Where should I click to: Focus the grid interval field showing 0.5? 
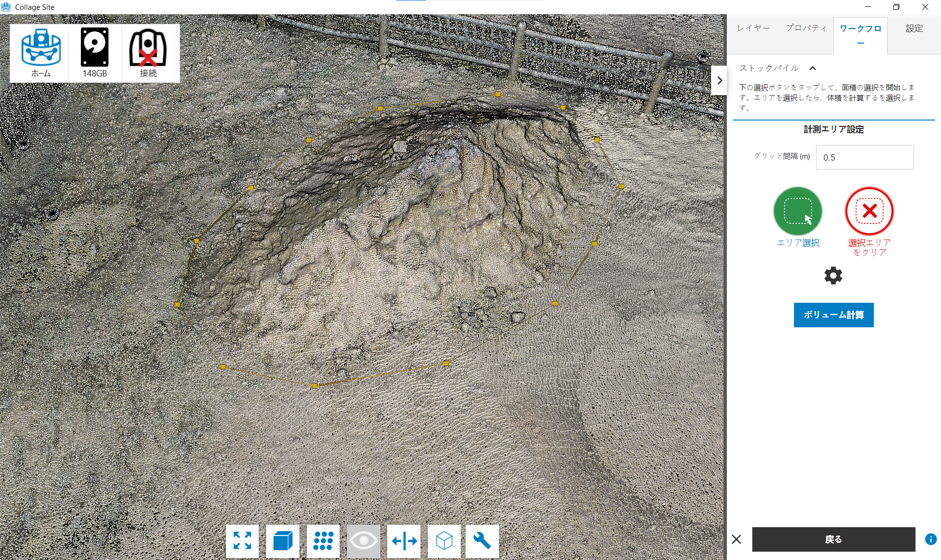[865, 157]
